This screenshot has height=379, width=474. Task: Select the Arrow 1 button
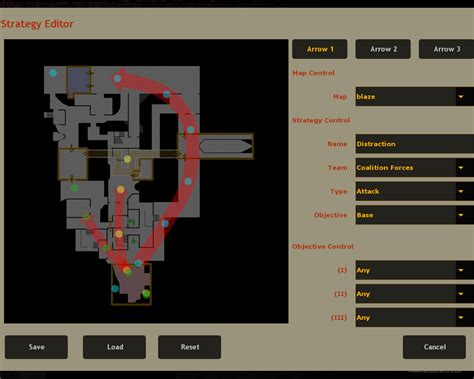[x=320, y=49]
